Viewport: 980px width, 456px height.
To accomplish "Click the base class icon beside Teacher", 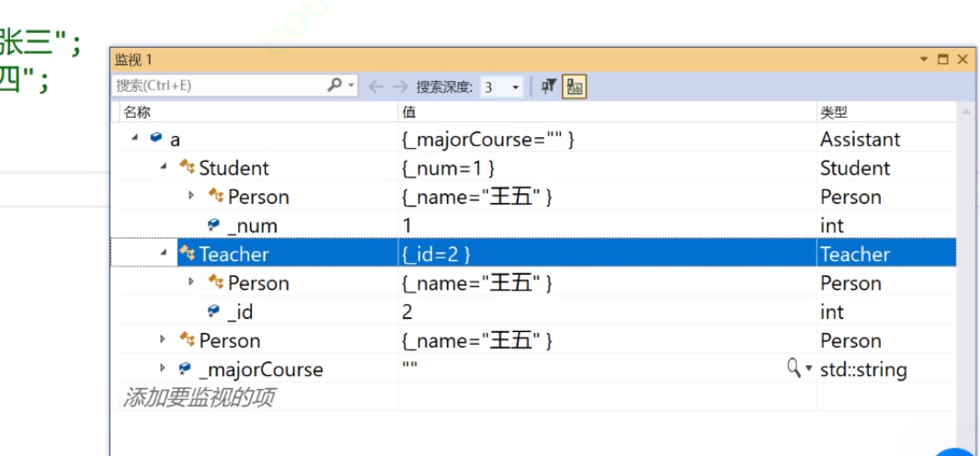I will click(187, 254).
